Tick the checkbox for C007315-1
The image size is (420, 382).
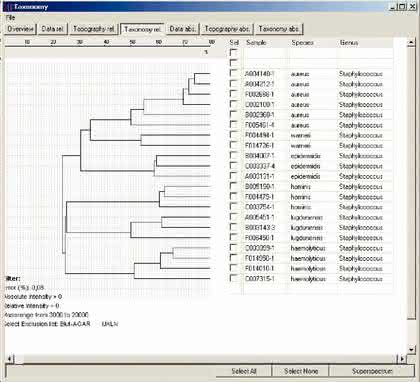(x=234, y=279)
